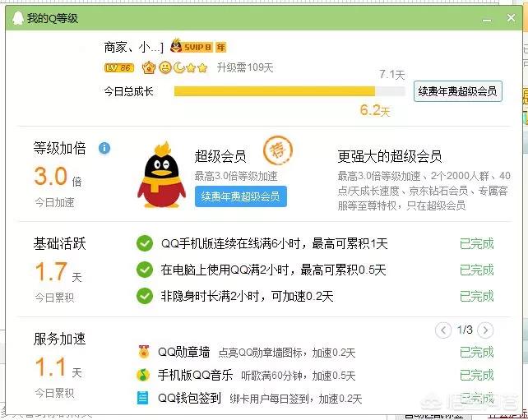This screenshot has width=528, height=420.
Task: Click the grey 续费年费超级会员 button at top
Action: pos(457,91)
